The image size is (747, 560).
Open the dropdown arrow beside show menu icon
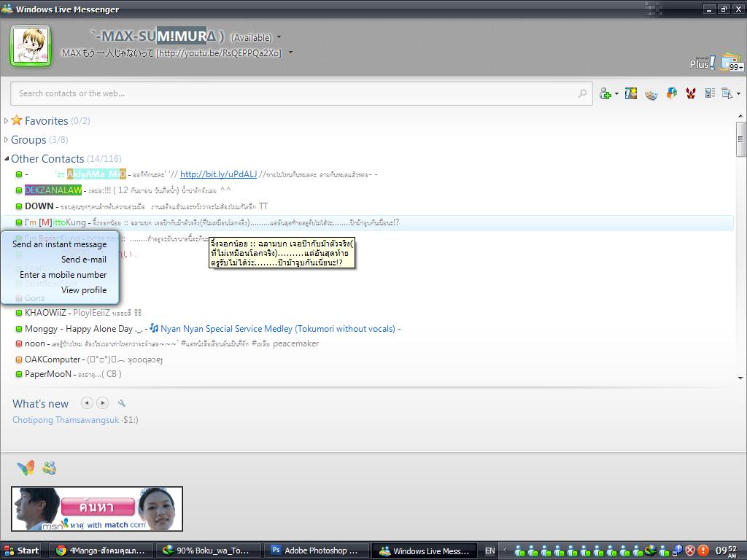point(738,94)
